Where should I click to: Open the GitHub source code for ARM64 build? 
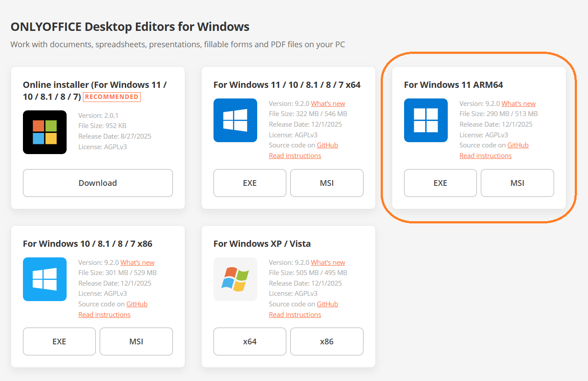[518, 145]
